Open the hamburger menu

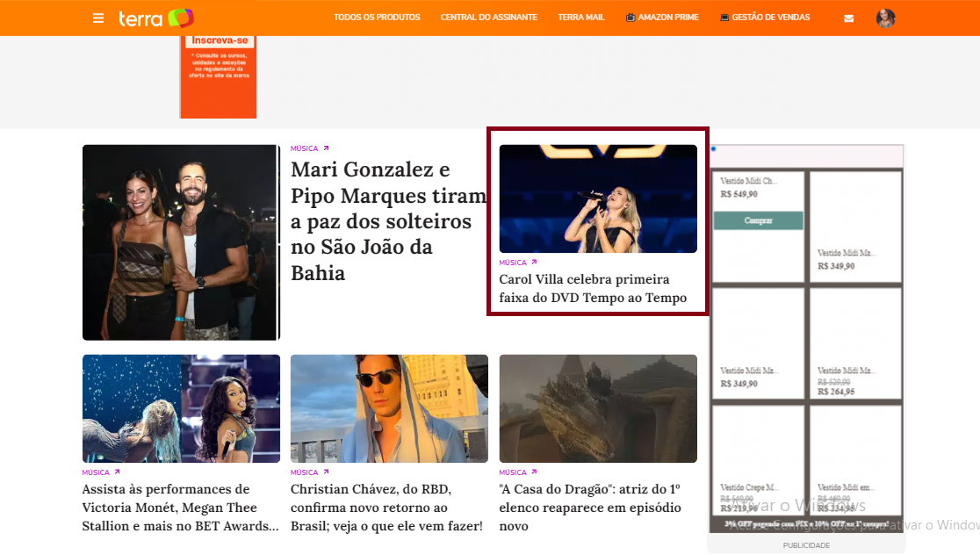click(98, 18)
